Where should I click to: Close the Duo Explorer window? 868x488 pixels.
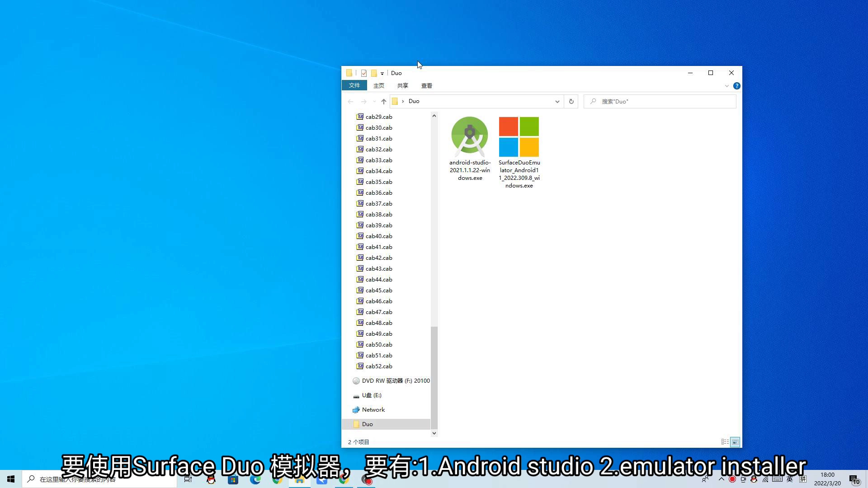coord(731,73)
